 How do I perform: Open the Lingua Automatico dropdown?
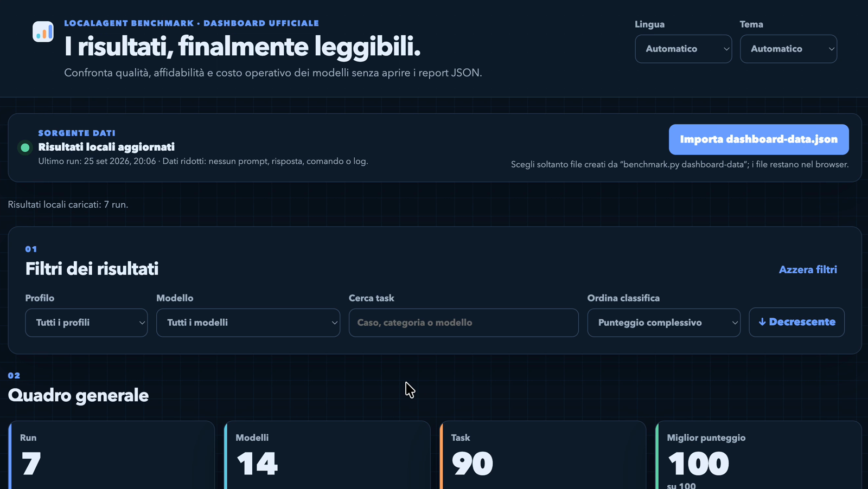click(x=684, y=49)
